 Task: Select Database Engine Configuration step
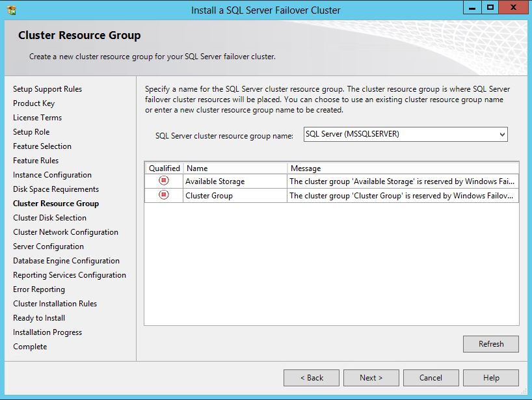[x=66, y=261]
